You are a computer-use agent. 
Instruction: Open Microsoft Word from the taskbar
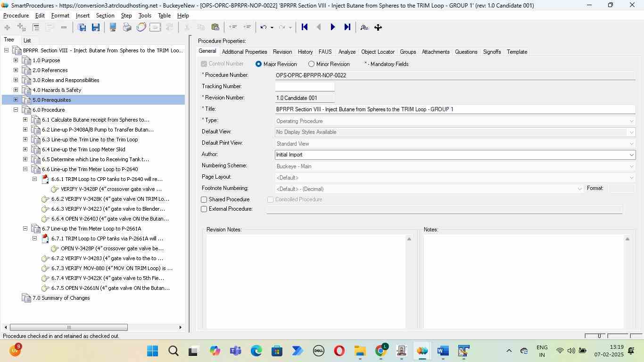442,351
